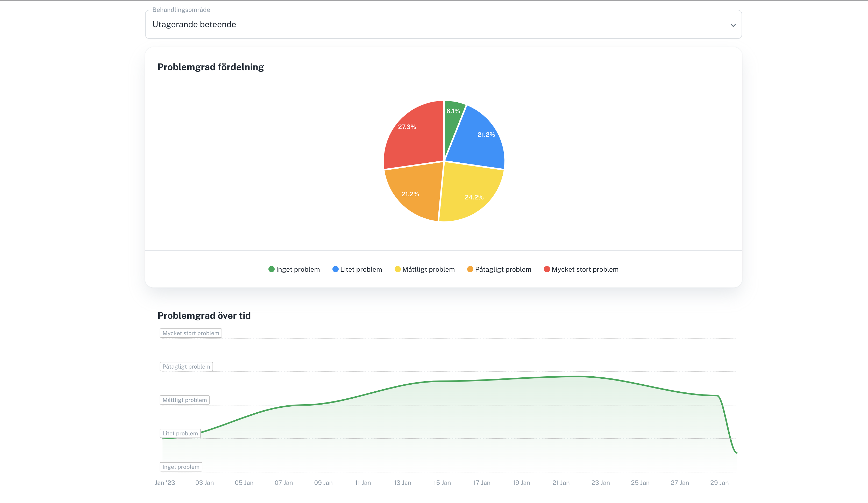This screenshot has height=503, width=868.
Task: Click the Inget problem y-axis label
Action: point(181,467)
